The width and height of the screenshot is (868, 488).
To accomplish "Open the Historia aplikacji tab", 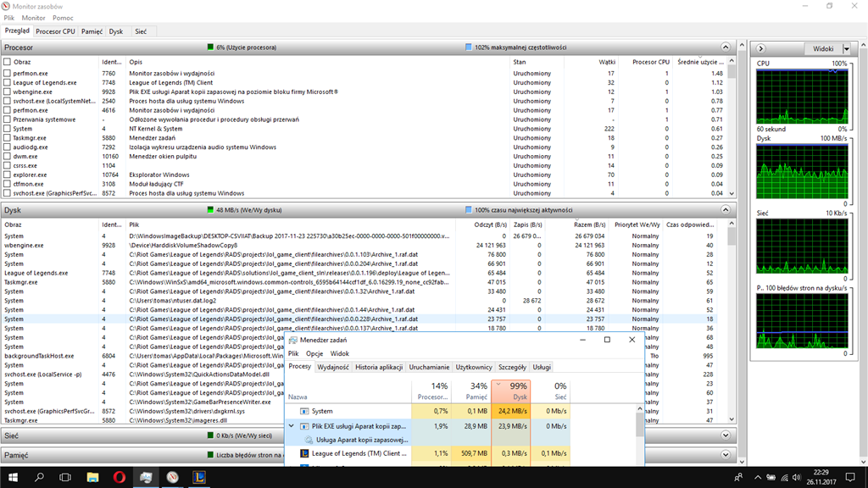I will pyautogui.click(x=379, y=368).
